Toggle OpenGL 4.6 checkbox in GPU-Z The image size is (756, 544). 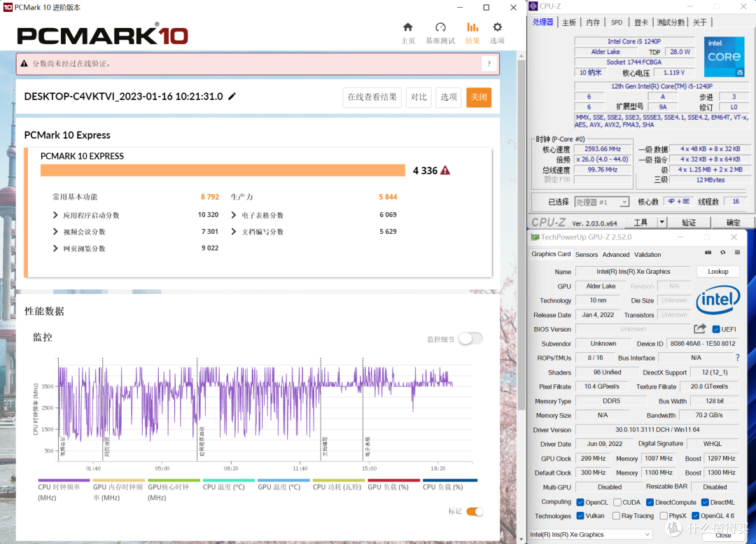695,515
